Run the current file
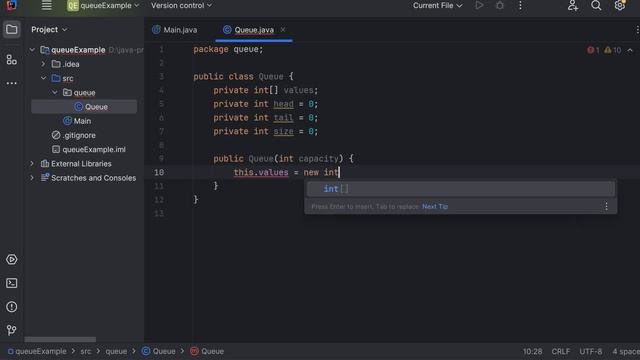Viewport: 640px width, 360px height. pyautogui.click(x=479, y=5)
